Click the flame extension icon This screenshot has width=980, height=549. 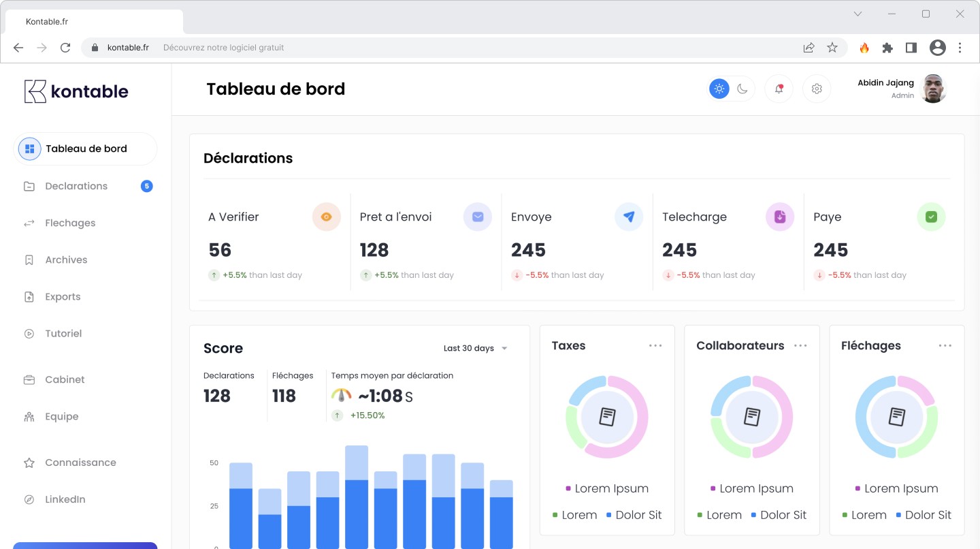(864, 48)
